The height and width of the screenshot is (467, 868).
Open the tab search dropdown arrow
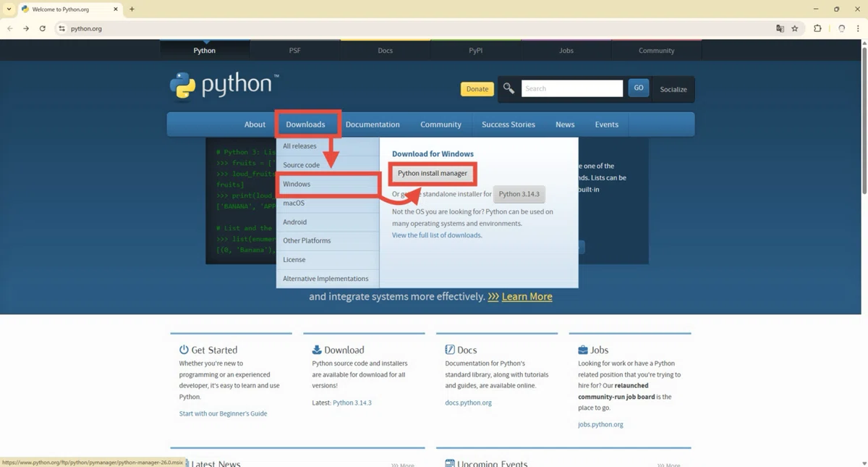(8, 9)
